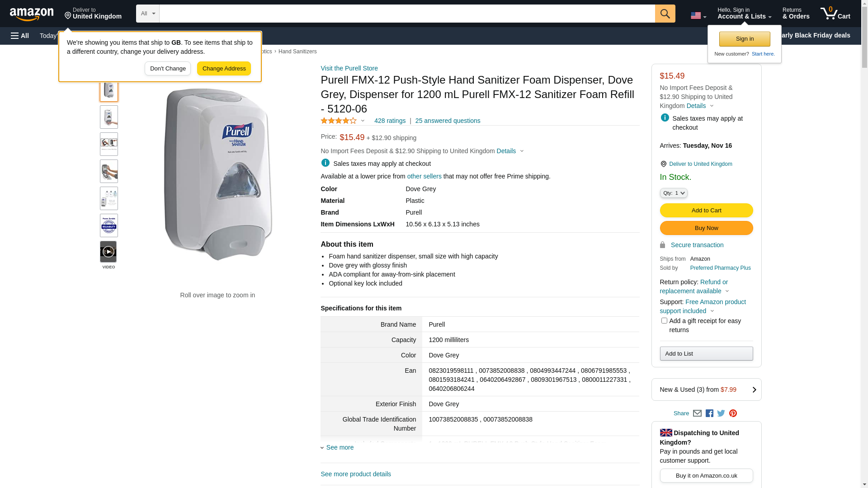Viewport: 868px width, 488px height.
Task: Open the country flag language selector
Action: 698,15
